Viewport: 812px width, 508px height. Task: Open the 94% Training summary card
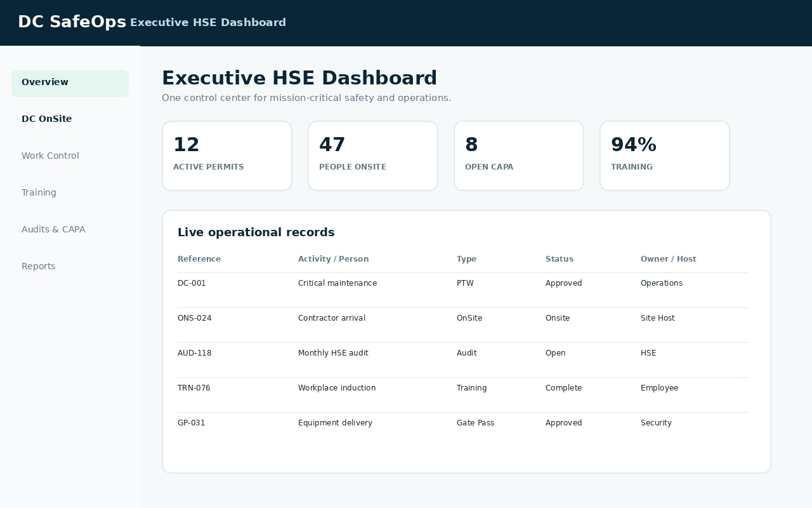(665, 156)
